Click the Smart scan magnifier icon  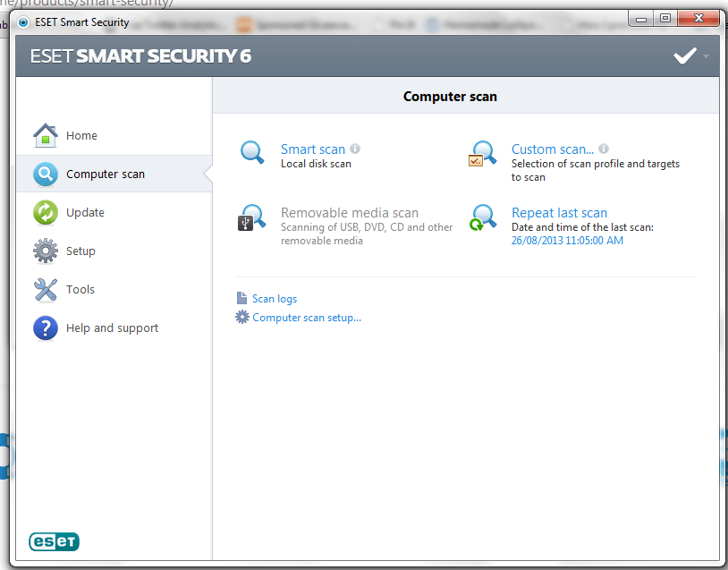252,152
